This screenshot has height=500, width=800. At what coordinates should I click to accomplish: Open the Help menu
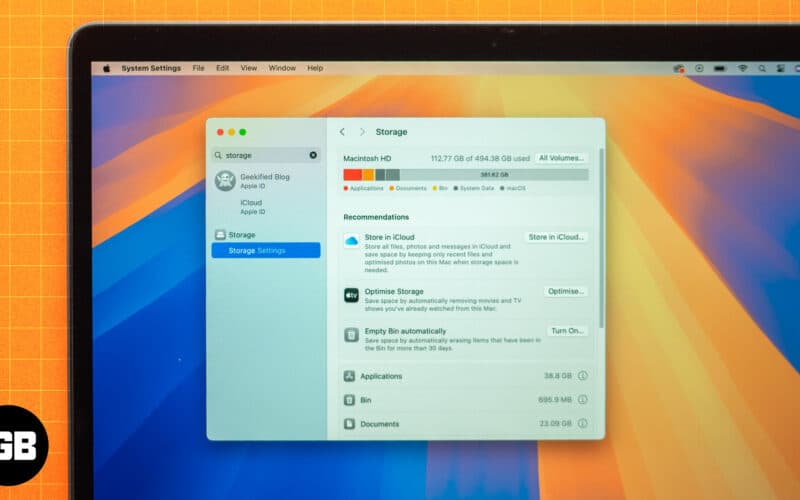[315, 68]
